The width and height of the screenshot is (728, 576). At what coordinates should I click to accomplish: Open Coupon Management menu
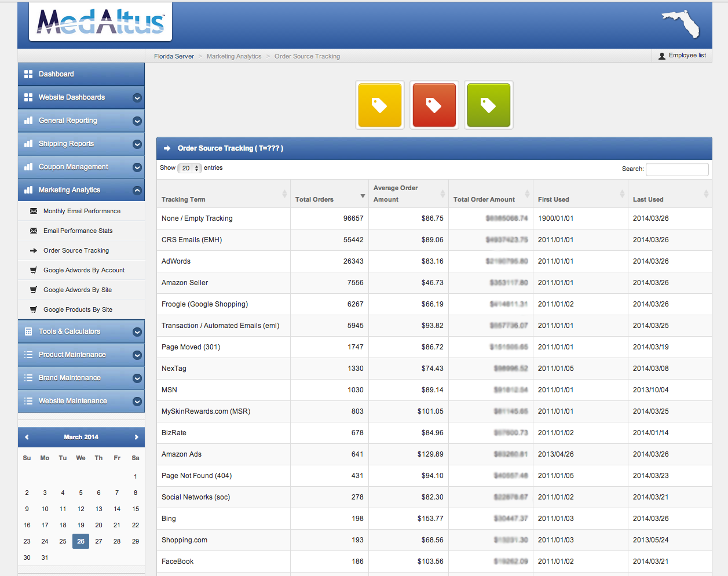point(73,167)
